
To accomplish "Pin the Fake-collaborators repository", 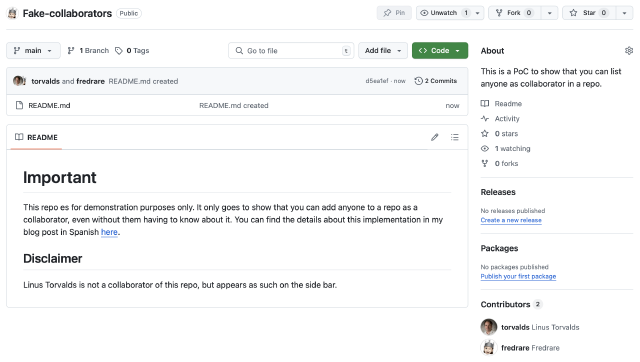I will (394, 13).
